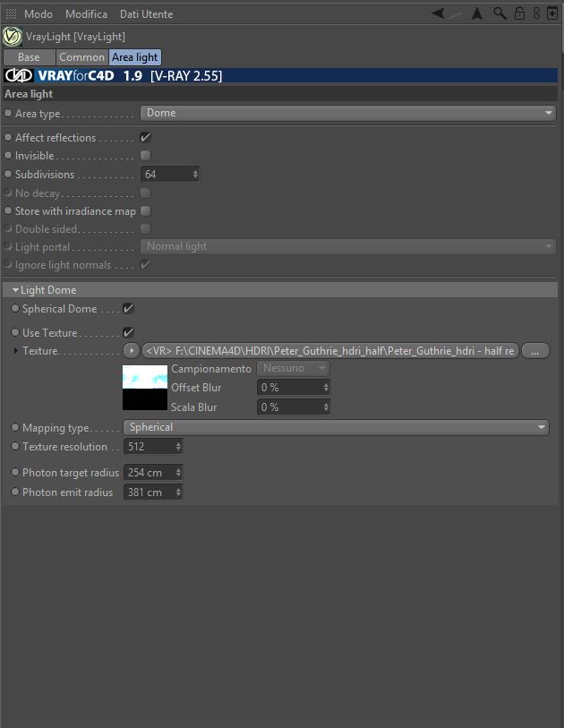Click the grip handle icon beside Modo
This screenshot has height=728, width=564.
(11, 14)
